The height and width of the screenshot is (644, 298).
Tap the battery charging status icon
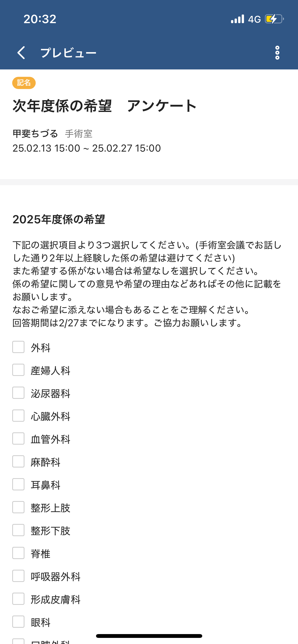pos(274,19)
